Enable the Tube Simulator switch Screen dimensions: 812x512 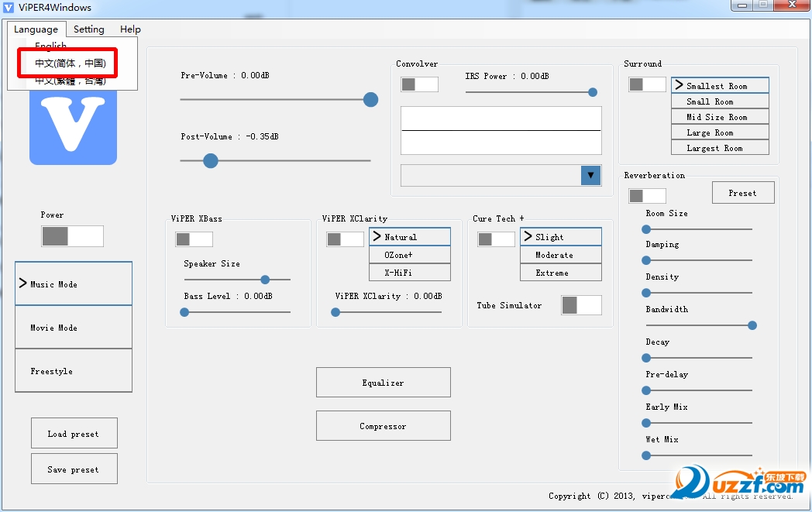[581, 305]
